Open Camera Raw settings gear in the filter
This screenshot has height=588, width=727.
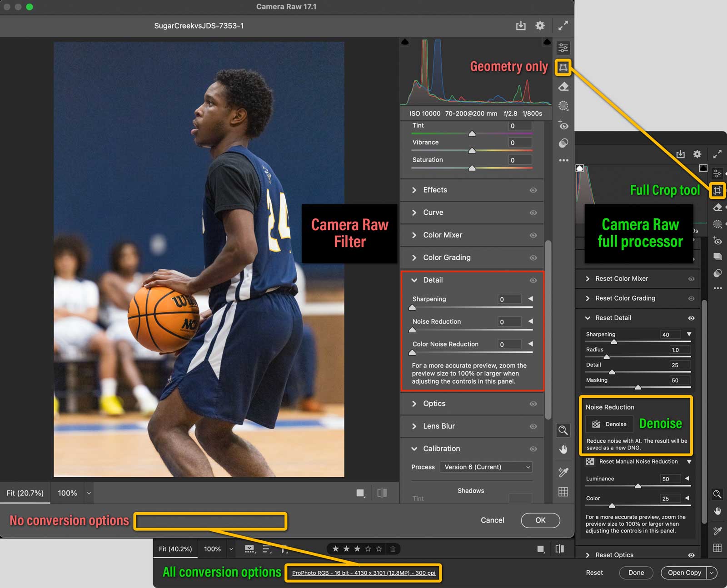540,26
